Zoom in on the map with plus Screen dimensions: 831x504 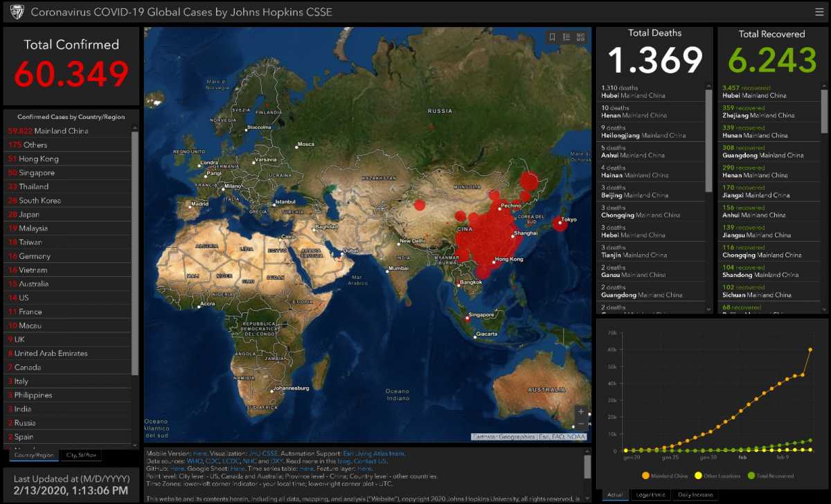point(581,412)
